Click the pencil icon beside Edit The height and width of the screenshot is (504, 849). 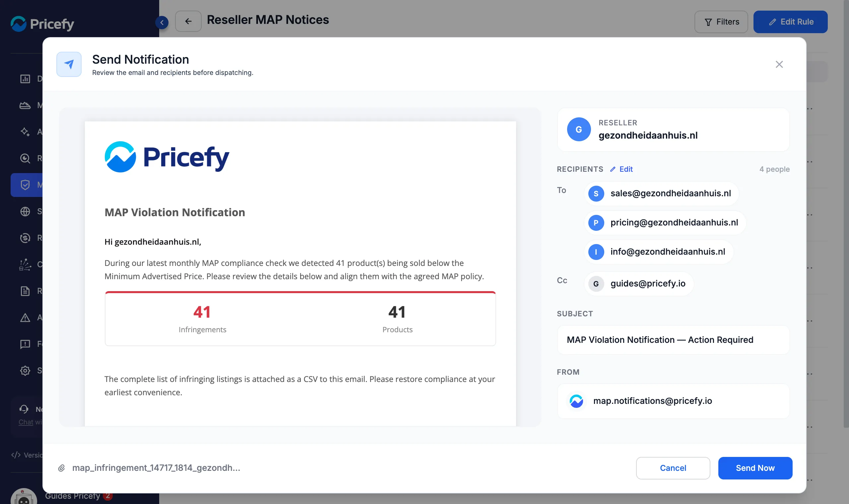pyautogui.click(x=613, y=169)
